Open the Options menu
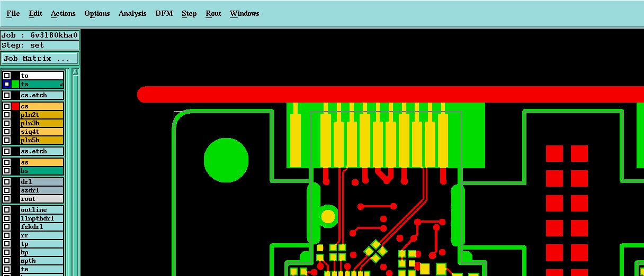Screen dimensions: 644x276 pos(97,13)
